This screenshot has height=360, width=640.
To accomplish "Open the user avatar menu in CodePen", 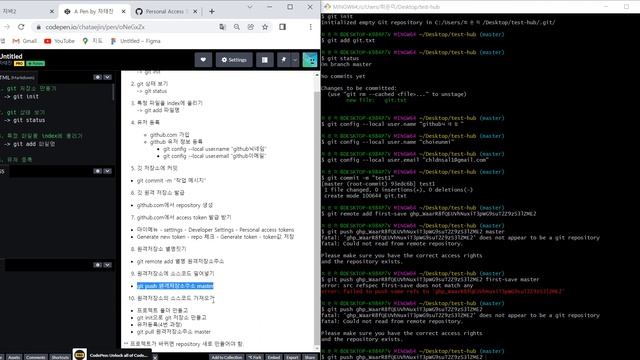I will coord(310,60).
